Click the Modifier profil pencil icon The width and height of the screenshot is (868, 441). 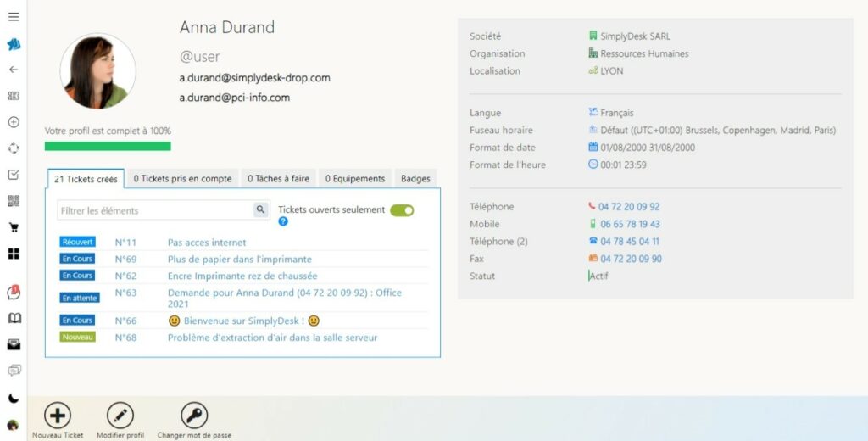coord(120,416)
